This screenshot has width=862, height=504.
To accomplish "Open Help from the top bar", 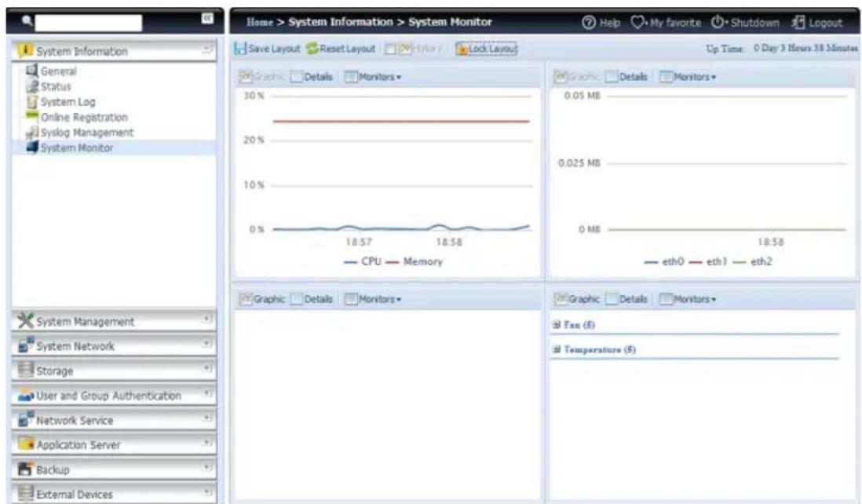I will pos(601,23).
